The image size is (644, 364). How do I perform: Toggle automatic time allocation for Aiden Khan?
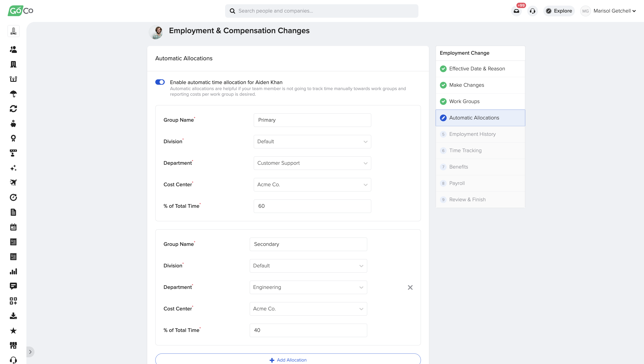tap(160, 82)
